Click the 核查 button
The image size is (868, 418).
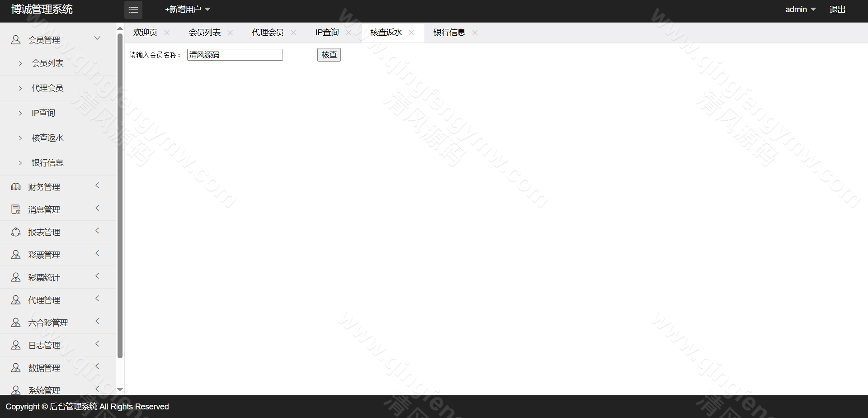[329, 55]
